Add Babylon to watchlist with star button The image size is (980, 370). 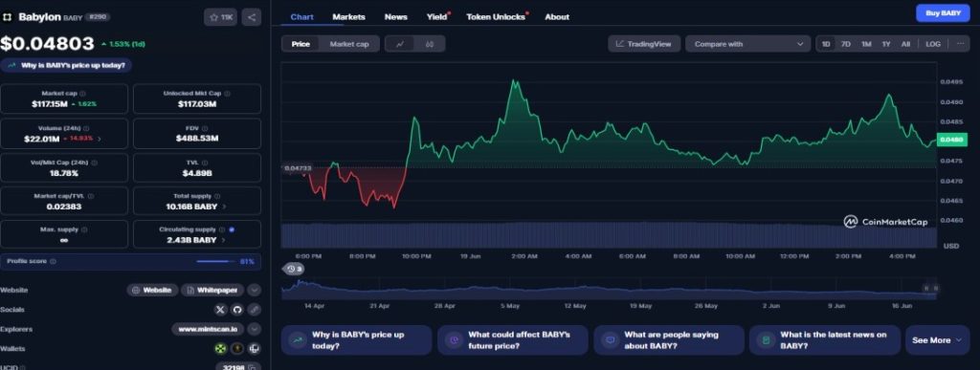coord(221,17)
